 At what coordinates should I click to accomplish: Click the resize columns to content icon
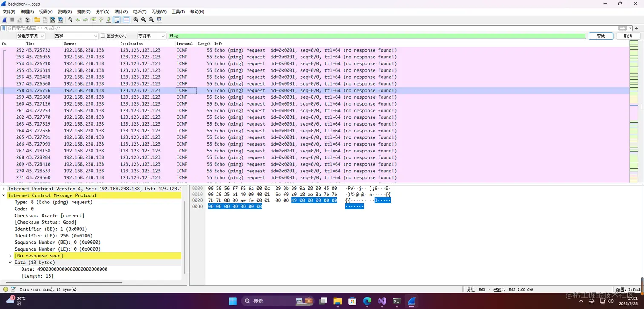click(x=159, y=20)
